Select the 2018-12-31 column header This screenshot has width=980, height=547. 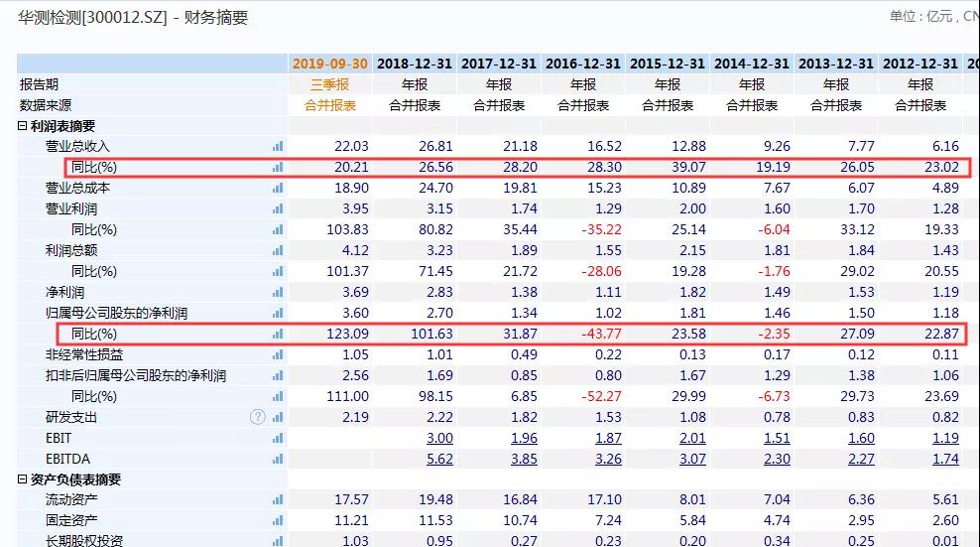click(415, 64)
